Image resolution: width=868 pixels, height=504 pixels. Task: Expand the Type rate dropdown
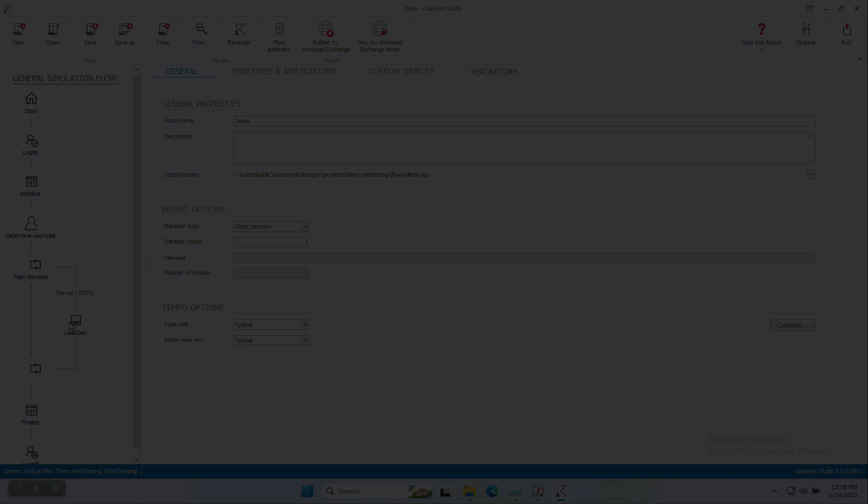[306, 325]
